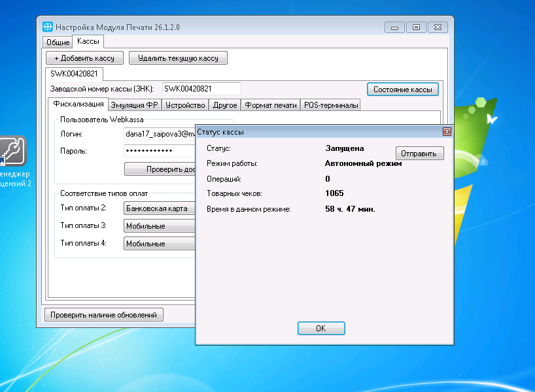Switch to POS-терминалы tab
The width and height of the screenshot is (535, 392).
pyautogui.click(x=331, y=105)
